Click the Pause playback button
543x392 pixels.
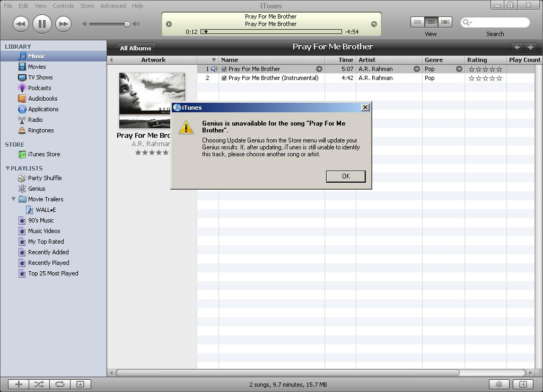pos(42,23)
